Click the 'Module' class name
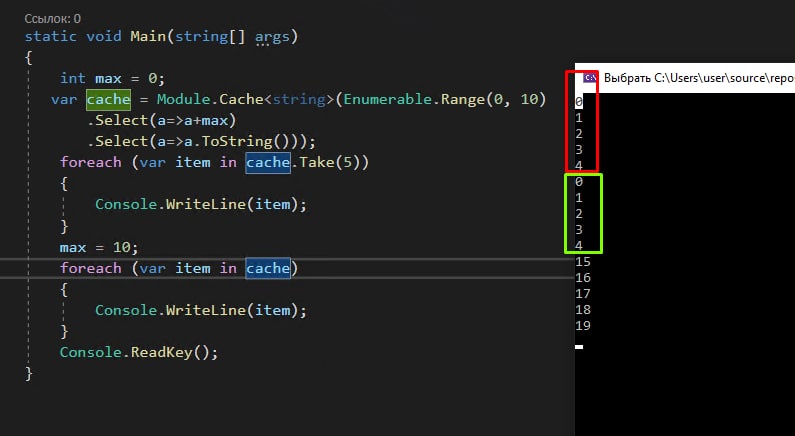Screen dimensions: 795x436 (x=184, y=99)
